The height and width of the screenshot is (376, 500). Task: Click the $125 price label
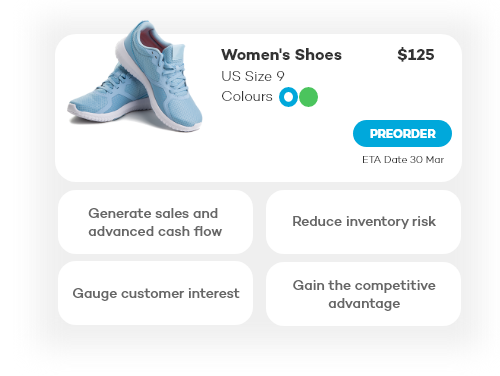[x=416, y=55]
